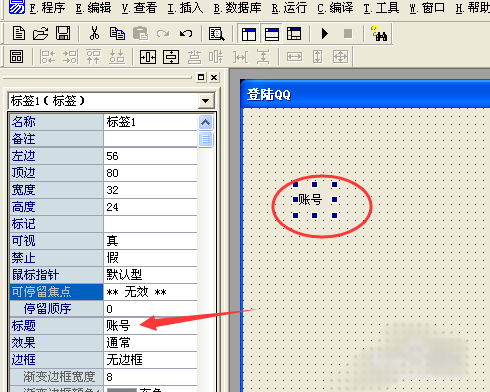Click the grayed-out Redo arrow icon
This screenshot has height=392, width=490.
[x=163, y=34]
